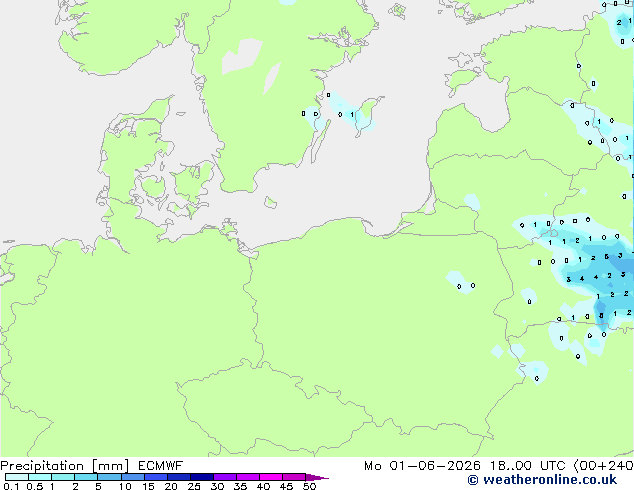
Task: Click the '(00+240' forecast offset text
Action: pos(604,466)
